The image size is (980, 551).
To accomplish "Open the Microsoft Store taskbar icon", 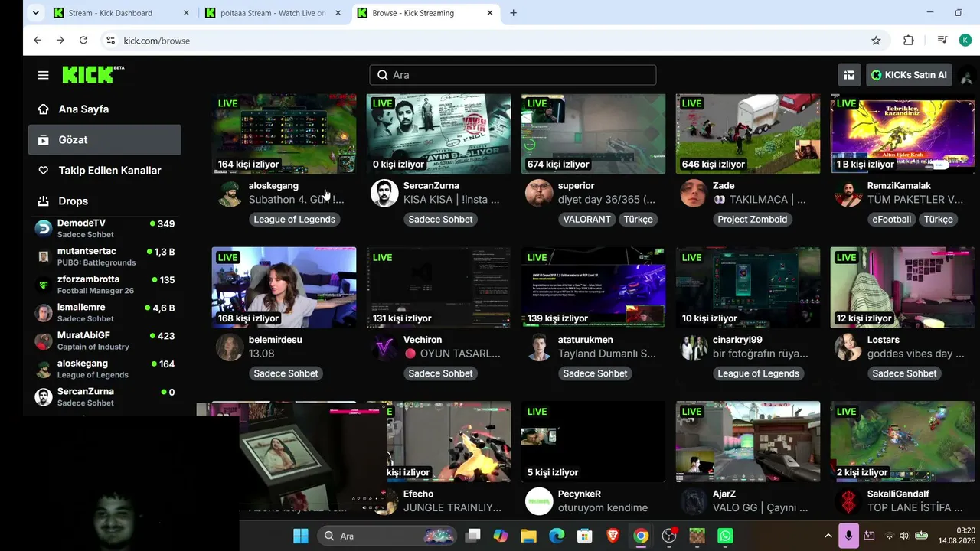I will tap(585, 536).
